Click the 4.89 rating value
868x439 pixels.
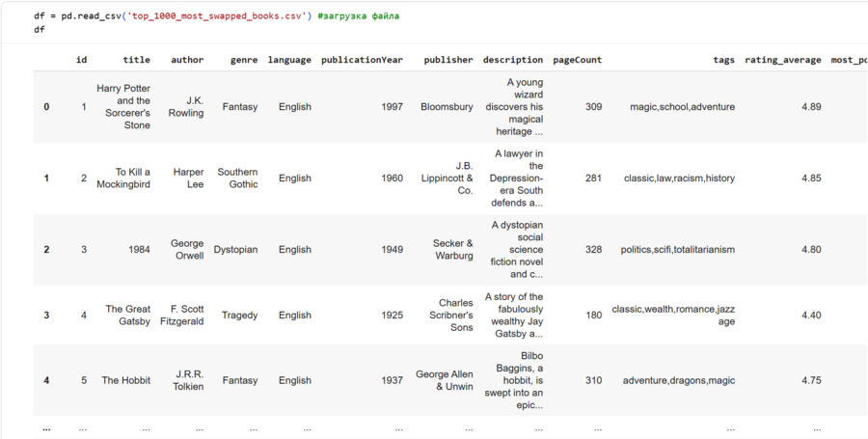click(811, 107)
